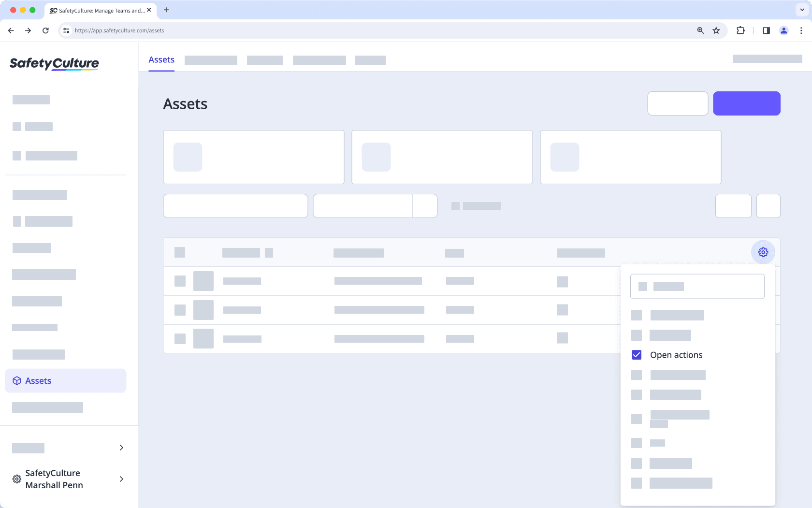Bookmark the page with the star icon
Image resolution: width=812 pixels, height=508 pixels.
(x=716, y=30)
